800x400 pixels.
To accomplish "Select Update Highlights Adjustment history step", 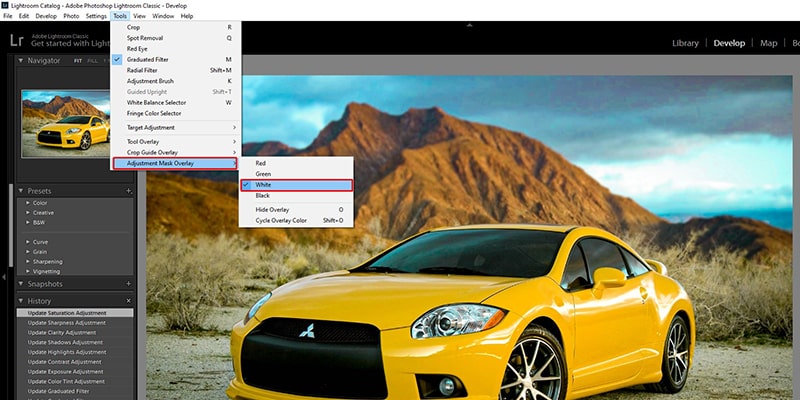I will point(75,352).
